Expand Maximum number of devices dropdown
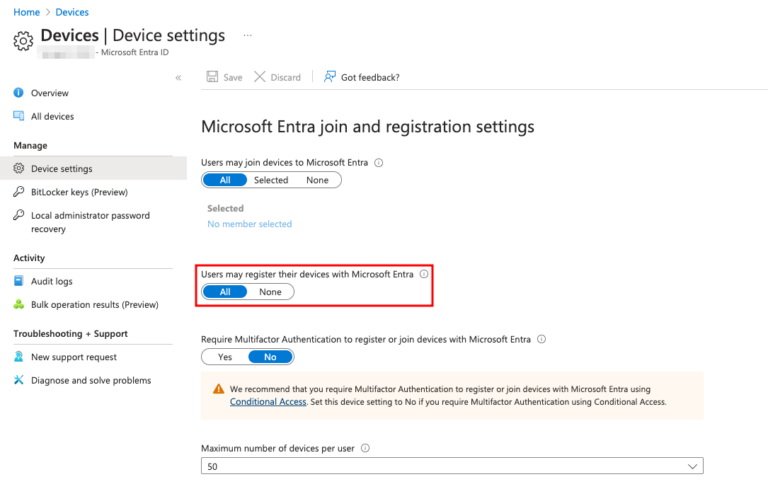768x489 pixels. 693,467
